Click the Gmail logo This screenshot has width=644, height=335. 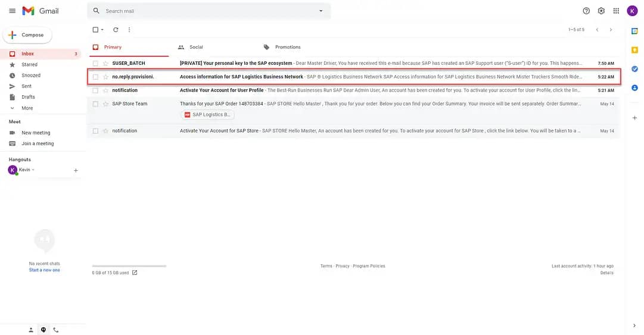(x=41, y=11)
